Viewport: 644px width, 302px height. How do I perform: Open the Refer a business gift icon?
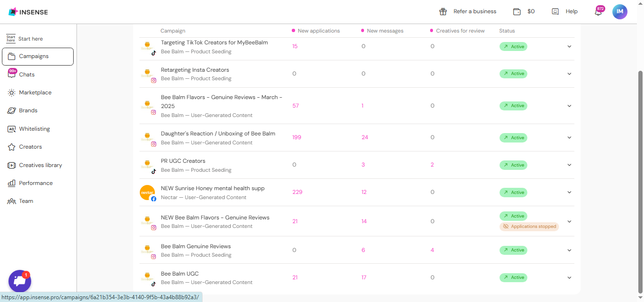click(x=443, y=11)
